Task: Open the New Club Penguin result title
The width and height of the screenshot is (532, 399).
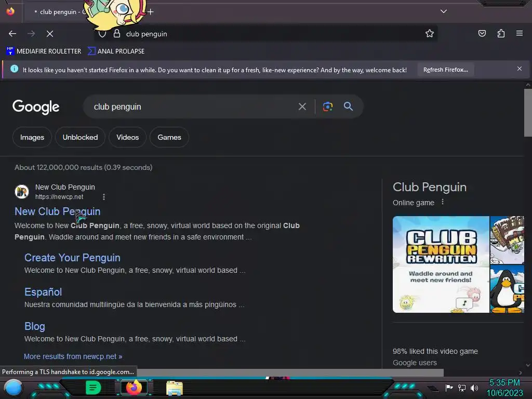Action: 57,211
